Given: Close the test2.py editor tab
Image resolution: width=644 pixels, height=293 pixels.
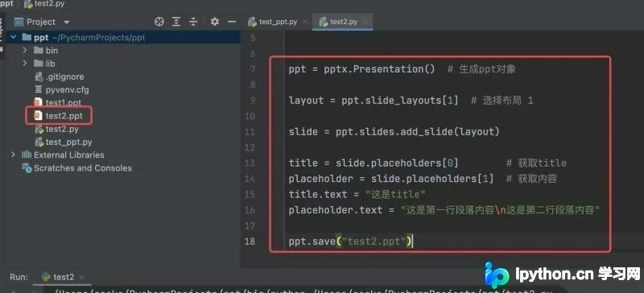Looking at the screenshot, I should coord(365,23).
